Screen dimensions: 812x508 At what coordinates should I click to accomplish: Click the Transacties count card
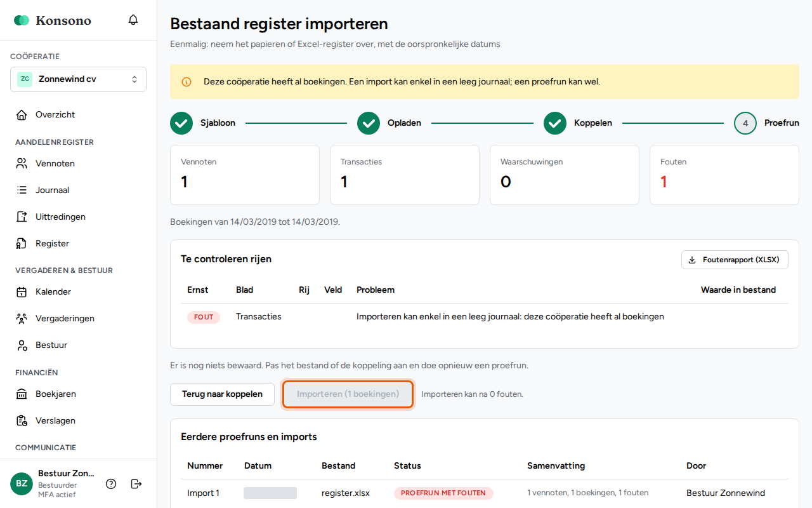point(405,175)
